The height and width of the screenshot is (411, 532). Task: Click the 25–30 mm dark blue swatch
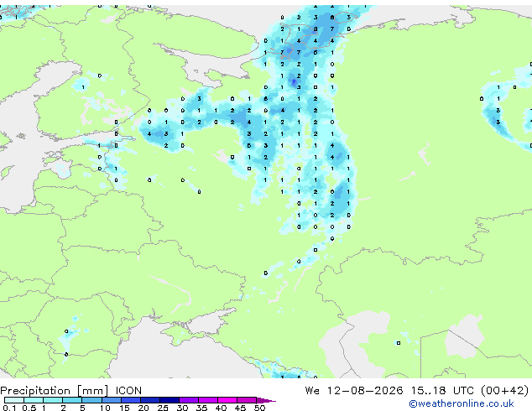click(169, 400)
